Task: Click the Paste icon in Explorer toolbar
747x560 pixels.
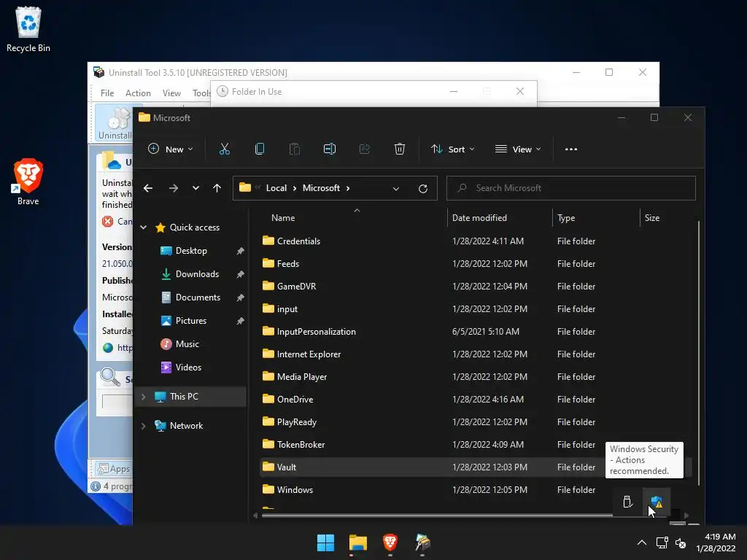Action: [x=295, y=149]
